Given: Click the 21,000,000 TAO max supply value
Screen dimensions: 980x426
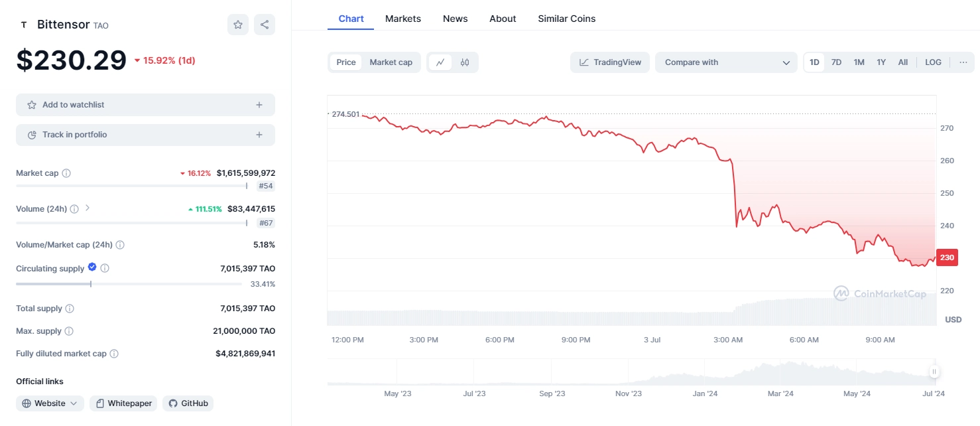Looking at the screenshot, I should tap(244, 331).
